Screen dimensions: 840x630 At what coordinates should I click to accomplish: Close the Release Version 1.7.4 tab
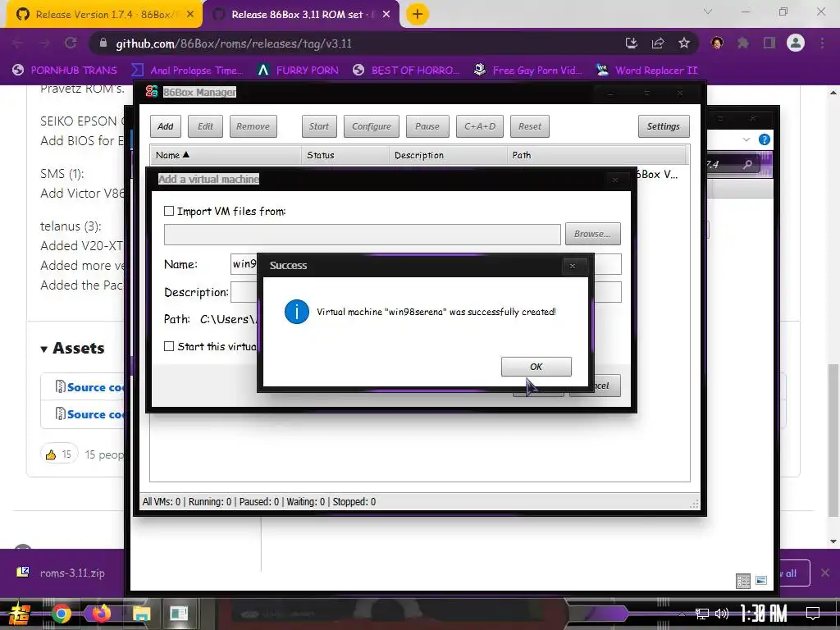tap(190, 15)
